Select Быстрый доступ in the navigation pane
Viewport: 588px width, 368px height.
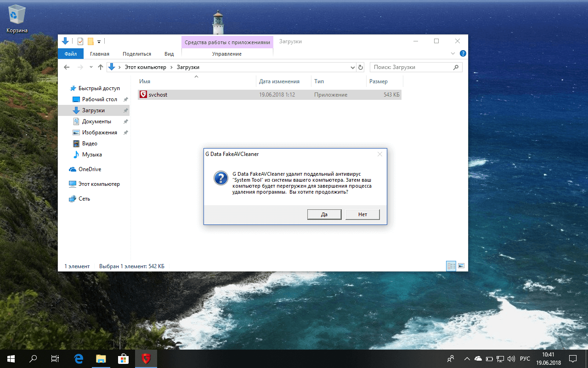tap(99, 88)
